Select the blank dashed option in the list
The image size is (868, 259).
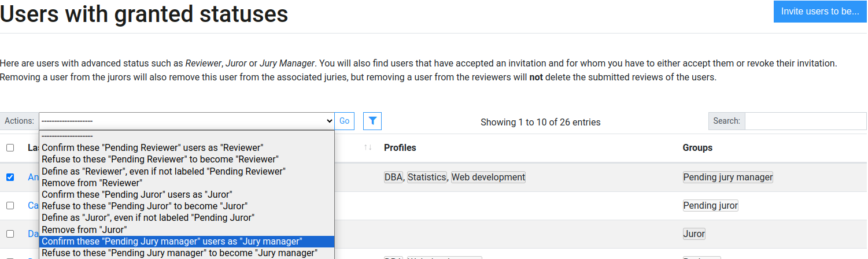coord(186,136)
